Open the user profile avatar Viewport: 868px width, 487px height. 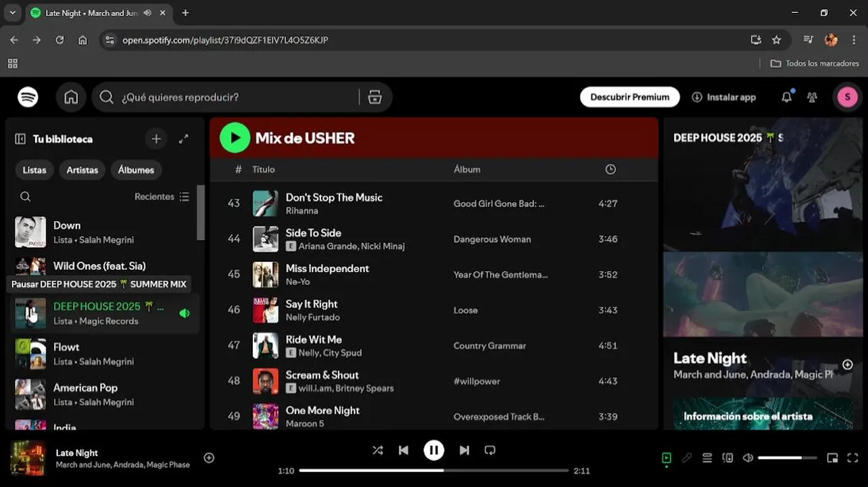pyautogui.click(x=847, y=97)
